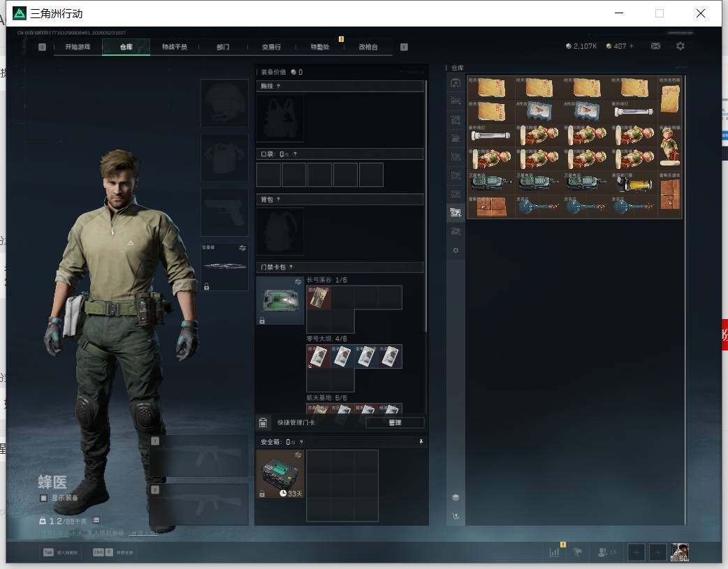Select the tall leather notebook in stash
Viewport: 728px width, 569px height.
point(669,194)
